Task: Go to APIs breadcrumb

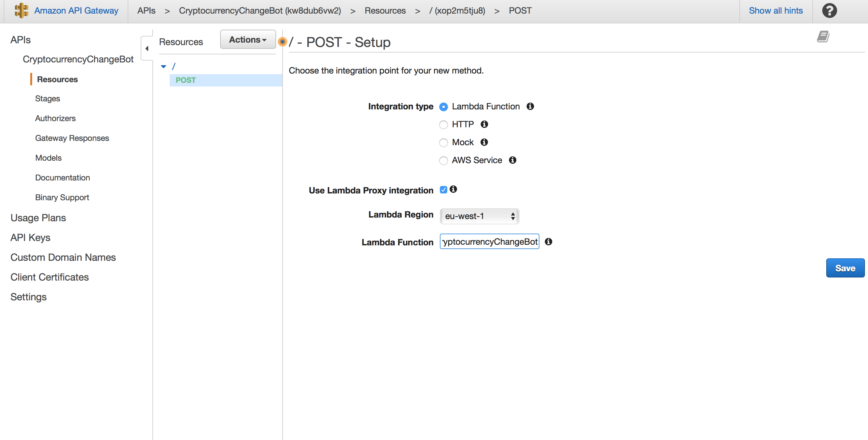Action: click(x=146, y=11)
